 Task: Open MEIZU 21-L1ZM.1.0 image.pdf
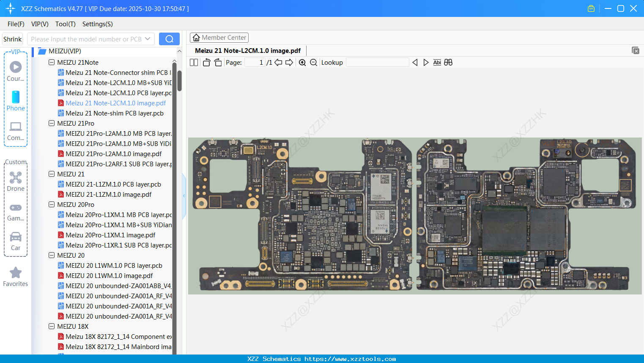(x=104, y=194)
